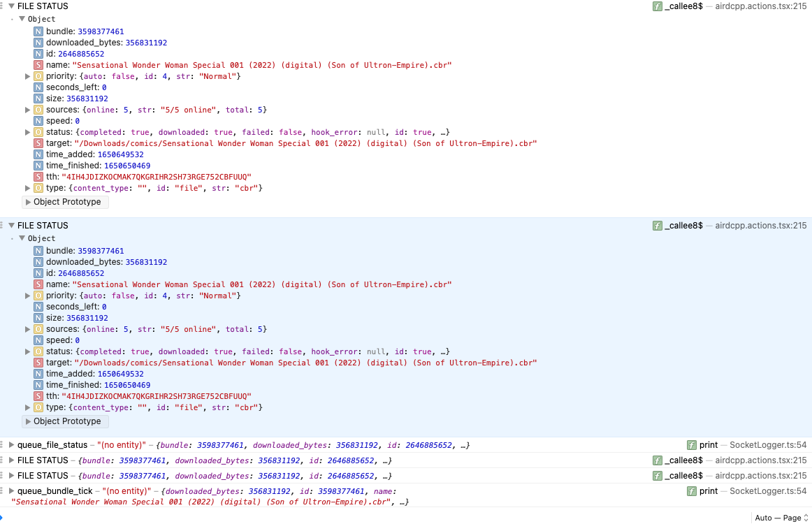Click the function icon beside the topmost _callee8$
The width and height of the screenshot is (812, 524).
coord(657,6)
